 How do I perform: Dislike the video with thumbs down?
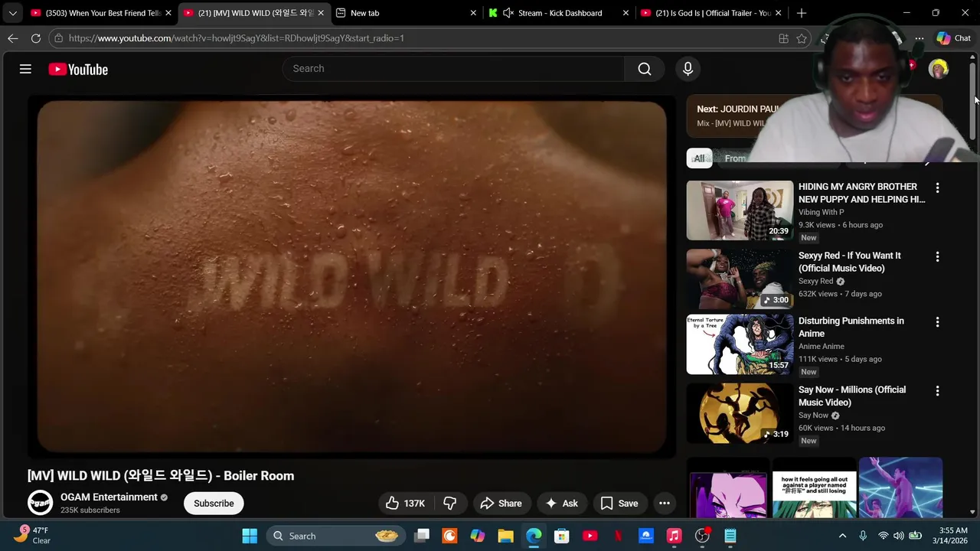(449, 503)
